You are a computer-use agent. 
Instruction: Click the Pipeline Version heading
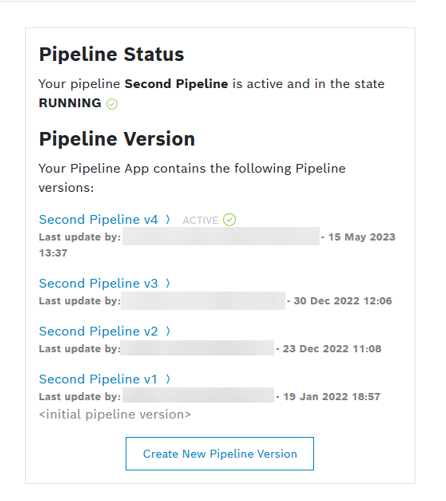pos(117,139)
